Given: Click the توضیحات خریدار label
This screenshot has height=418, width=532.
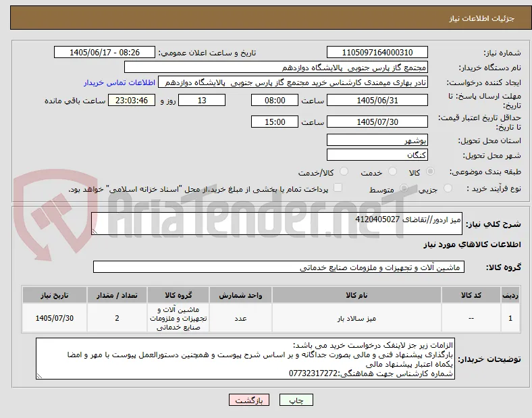Looking at the screenshot, I should click(489, 359).
